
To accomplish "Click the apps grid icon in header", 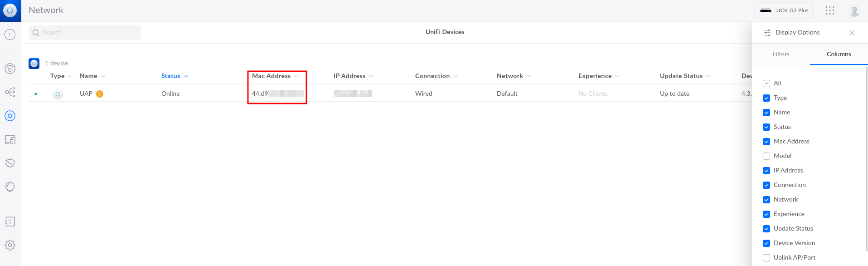I will coord(830,10).
